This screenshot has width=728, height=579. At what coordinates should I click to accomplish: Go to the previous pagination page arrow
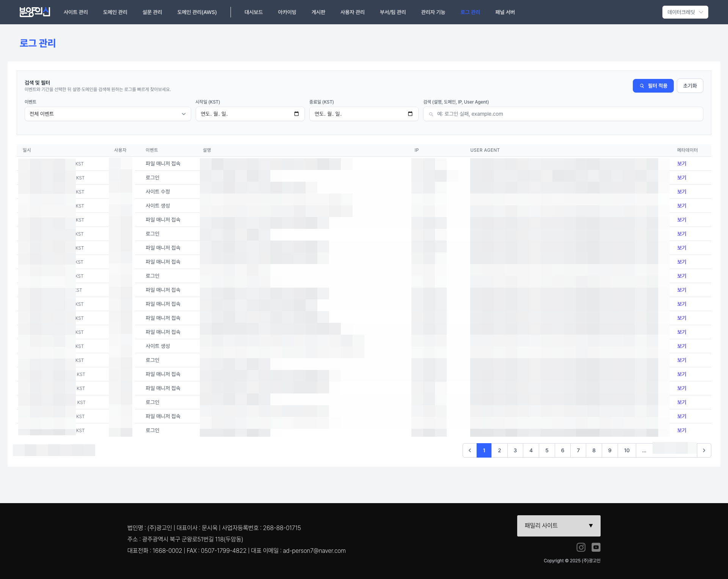pyautogui.click(x=470, y=450)
